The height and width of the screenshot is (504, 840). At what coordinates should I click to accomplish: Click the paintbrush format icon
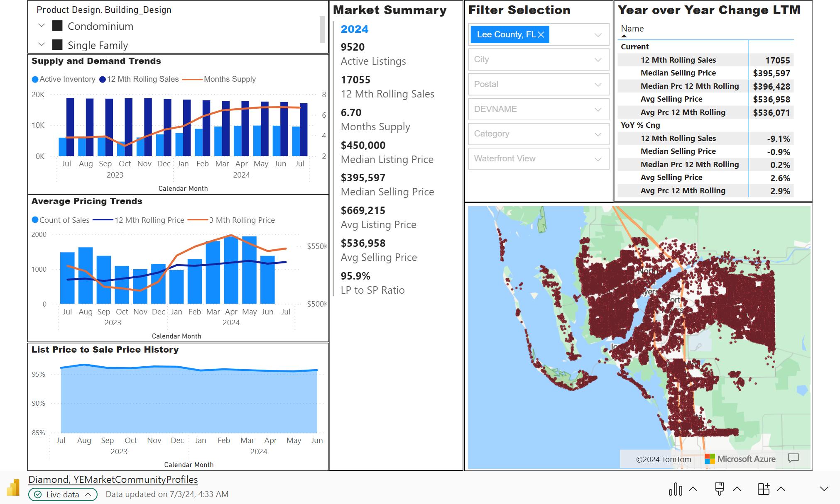[720, 489]
